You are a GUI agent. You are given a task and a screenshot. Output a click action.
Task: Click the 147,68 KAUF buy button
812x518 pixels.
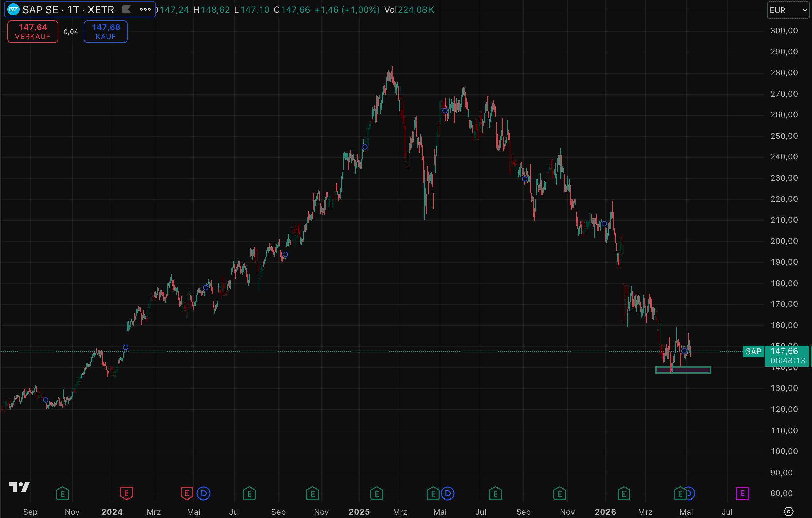106,32
